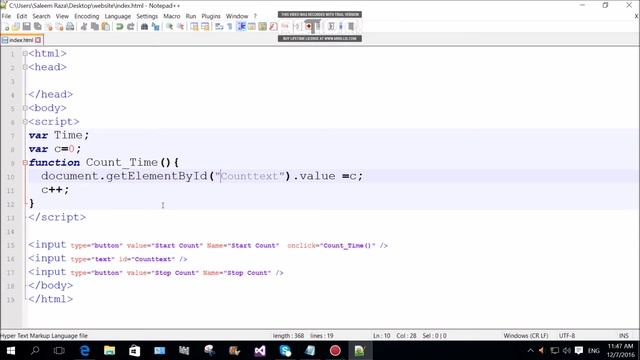Screen dimensions: 640x360
Task: Collapse the <head> fold on line 2
Action: click(25, 67)
